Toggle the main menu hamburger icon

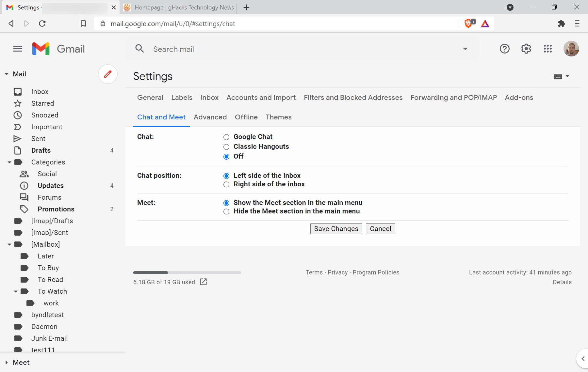tap(18, 49)
